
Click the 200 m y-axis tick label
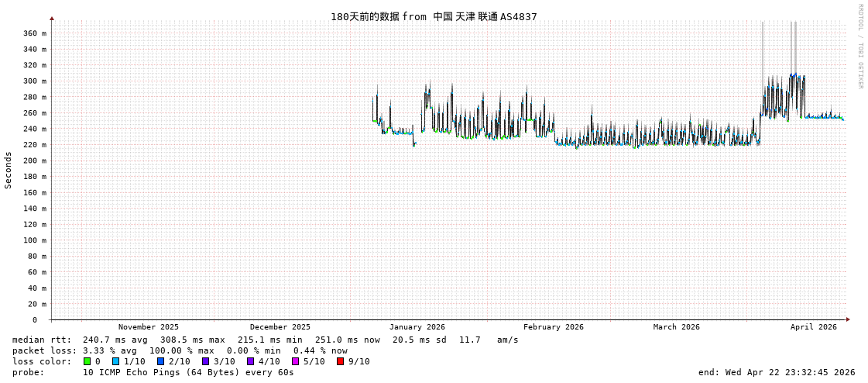tap(34, 160)
